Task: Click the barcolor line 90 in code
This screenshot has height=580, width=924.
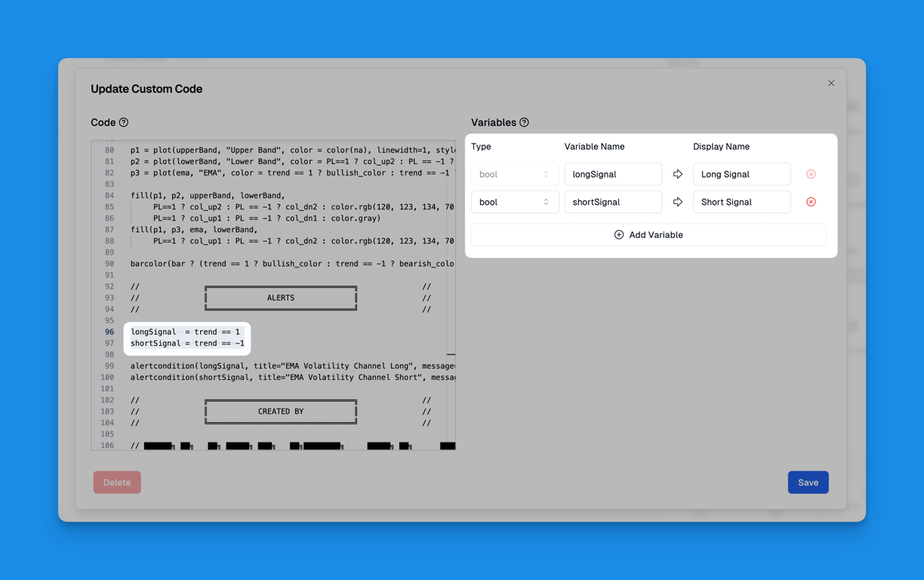Action: 292,264
